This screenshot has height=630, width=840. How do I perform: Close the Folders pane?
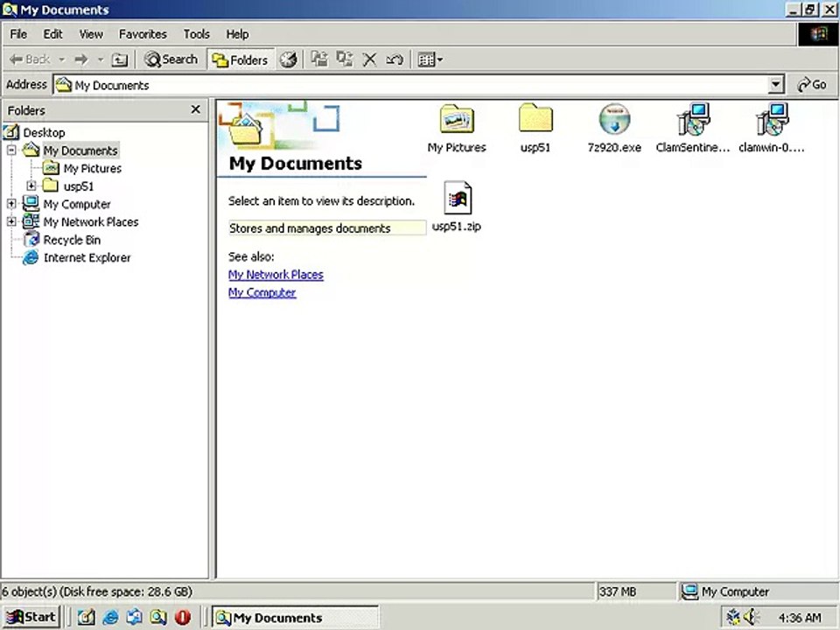tap(195, 109)
